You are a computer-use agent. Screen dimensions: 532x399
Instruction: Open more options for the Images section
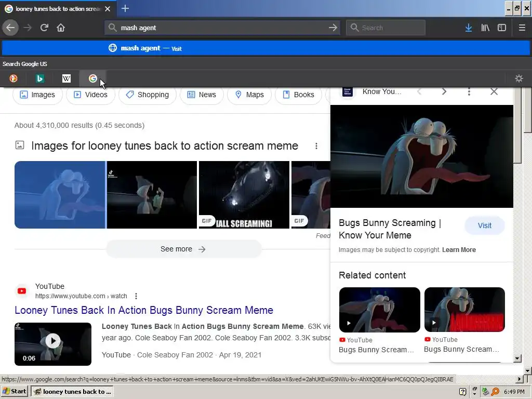tap(316, 146)
